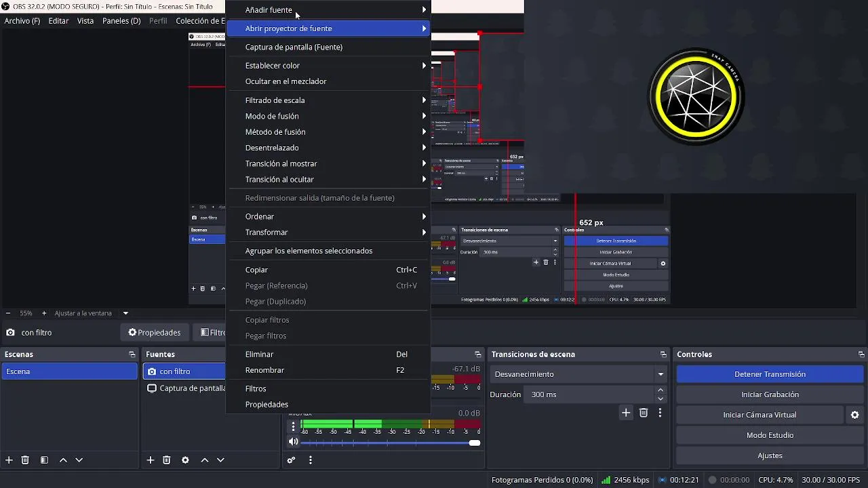Image resolution: width=868 pixels, height=488 pixels.
Task: Increase transition duration with up arrow
Action: pos(660,390)
